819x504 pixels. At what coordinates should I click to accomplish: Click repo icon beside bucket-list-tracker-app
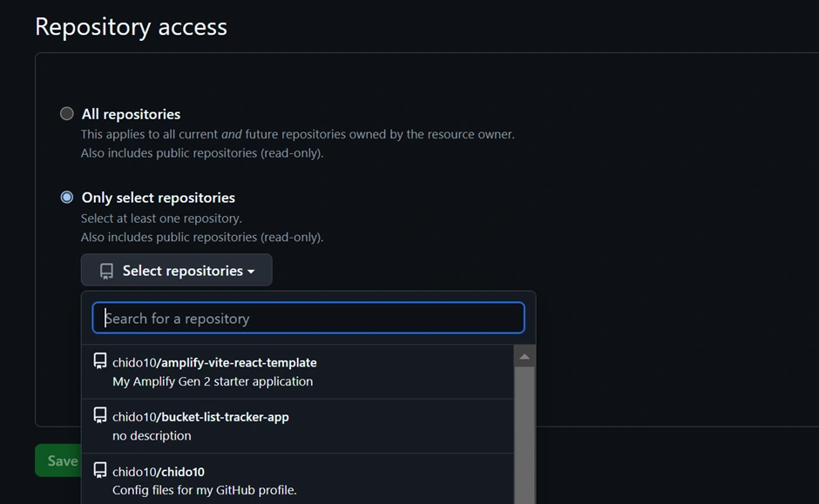click(x=100, y=415)
